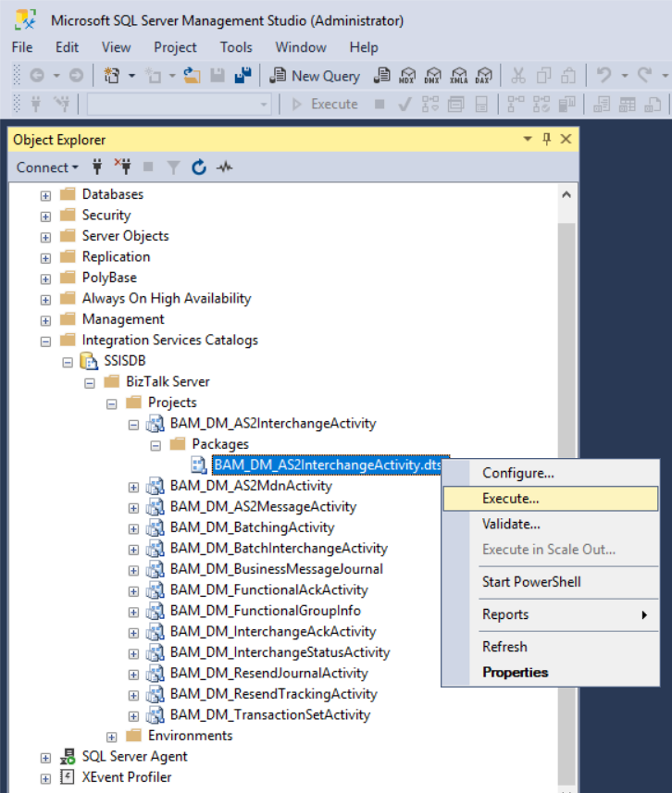Select the Always On High Availability folder
The height and width of the screenshot is (793, 672).
click(167, 299)
